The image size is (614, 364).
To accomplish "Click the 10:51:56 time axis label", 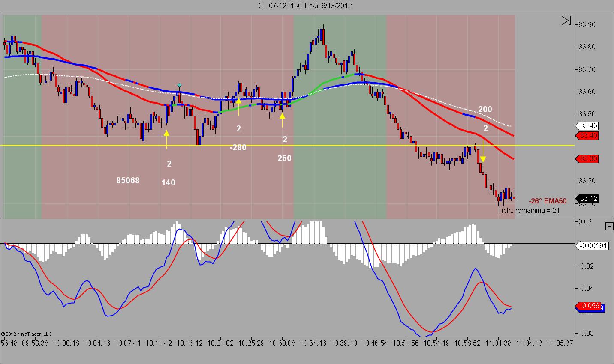I will point(406,343).
